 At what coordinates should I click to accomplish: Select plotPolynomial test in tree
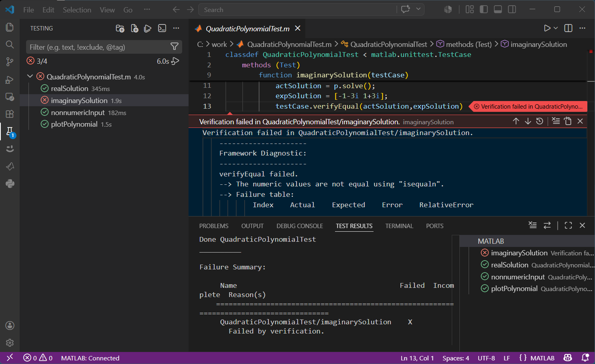104,124
